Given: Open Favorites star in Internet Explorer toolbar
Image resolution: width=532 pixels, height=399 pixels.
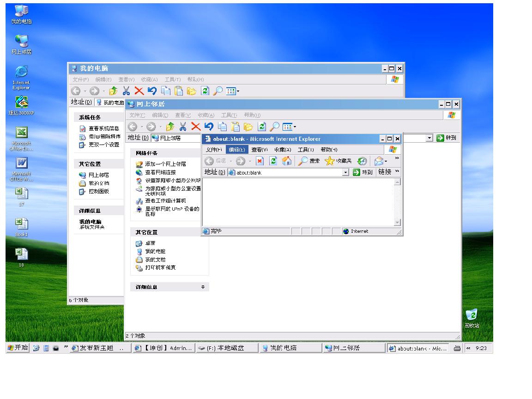Looking at the screenshot, I should (338, 161).
